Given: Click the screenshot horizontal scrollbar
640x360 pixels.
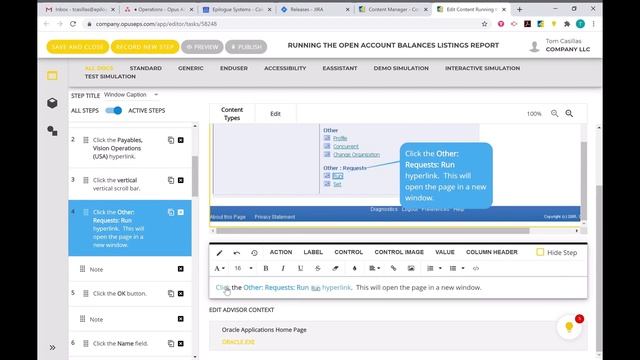Looking at the screenshot, I should pos(373,231).
